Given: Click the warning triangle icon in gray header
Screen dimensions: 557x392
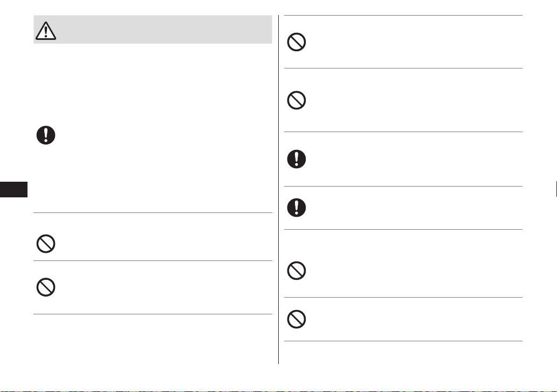Looking at the screenshot, I should click(x=46, y=31).
